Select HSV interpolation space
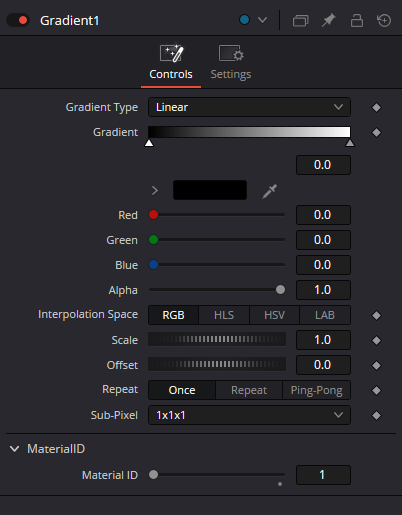402x515 pixels. tap(274, 315)
